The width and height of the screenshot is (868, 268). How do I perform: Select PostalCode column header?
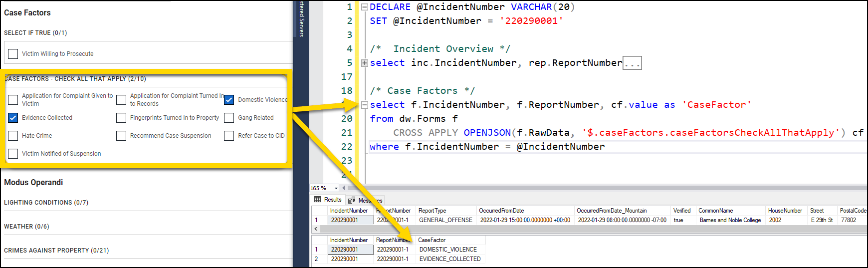tap(853, 211)
